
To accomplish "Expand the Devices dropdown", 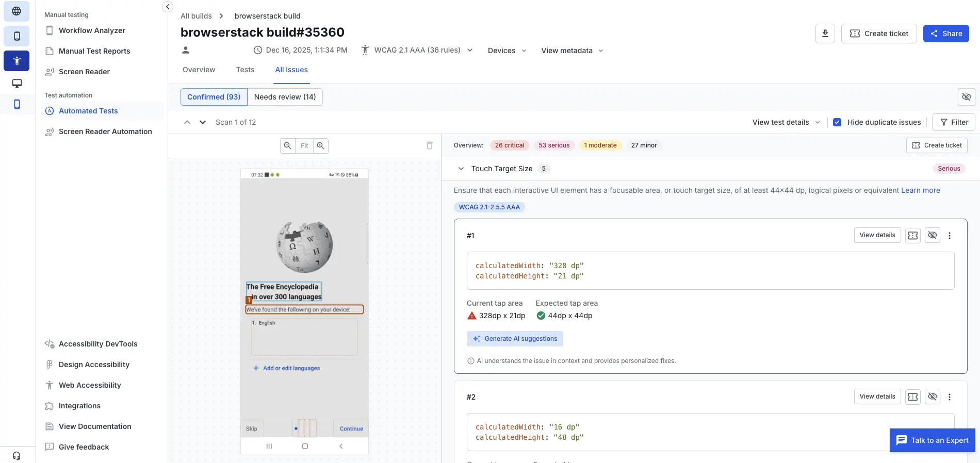I will tap(507, 51).
